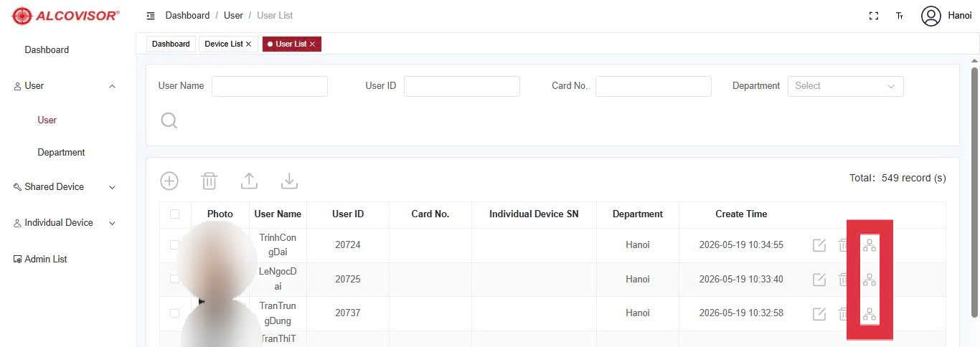
Task: Select Department submenu item
Action: coord(61,153)
